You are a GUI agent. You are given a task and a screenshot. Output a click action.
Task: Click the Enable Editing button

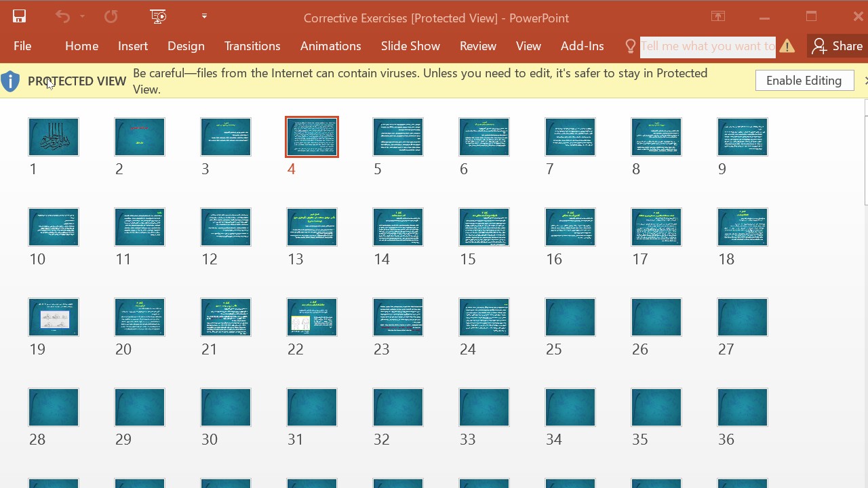point(804,81)
